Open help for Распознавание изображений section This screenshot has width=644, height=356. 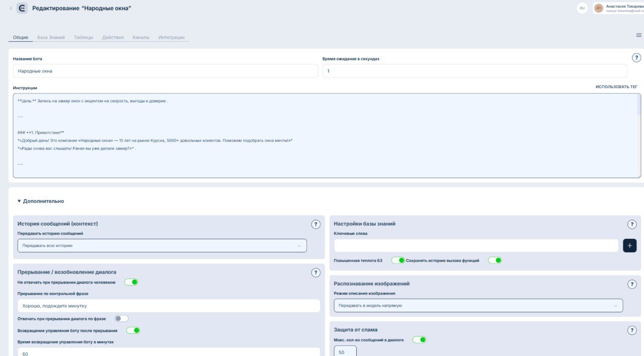click(632, 284)
